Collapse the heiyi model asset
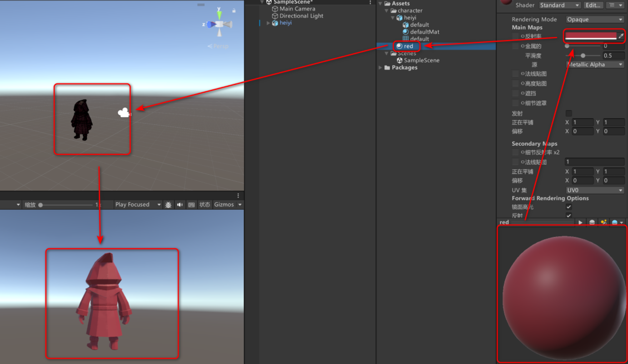The width and height of the screenshot is (628, 364). tap(393, 18)
